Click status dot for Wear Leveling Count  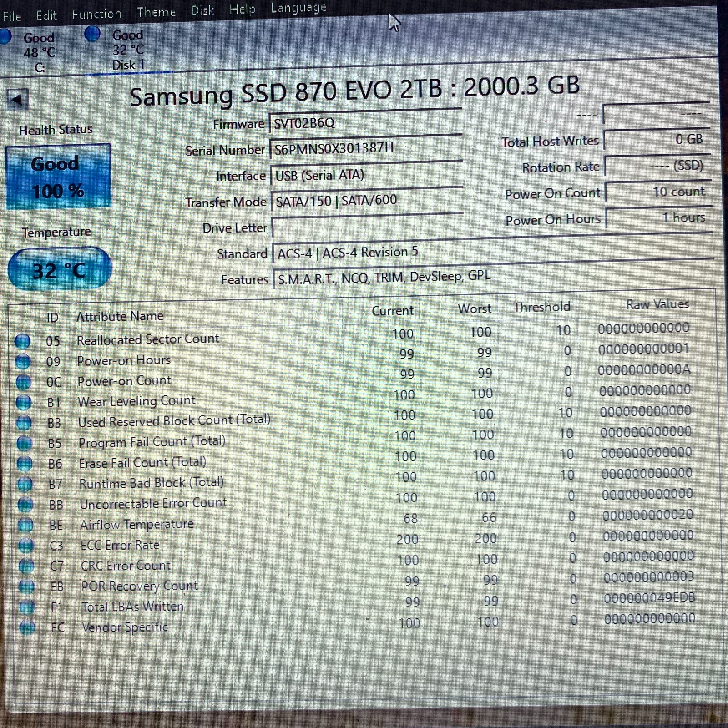click(x=24, y=402)
